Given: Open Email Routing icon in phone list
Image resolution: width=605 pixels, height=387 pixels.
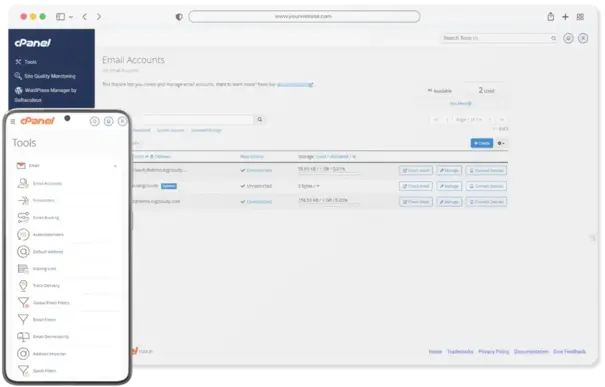Looking at the screenshot, I should click(23, 217).
